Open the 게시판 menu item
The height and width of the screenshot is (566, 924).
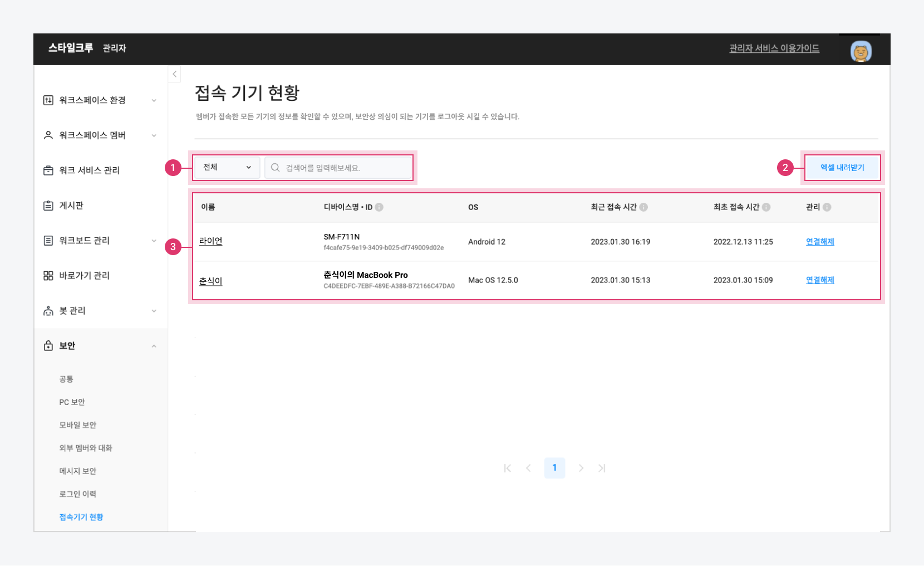click(71, 206)
